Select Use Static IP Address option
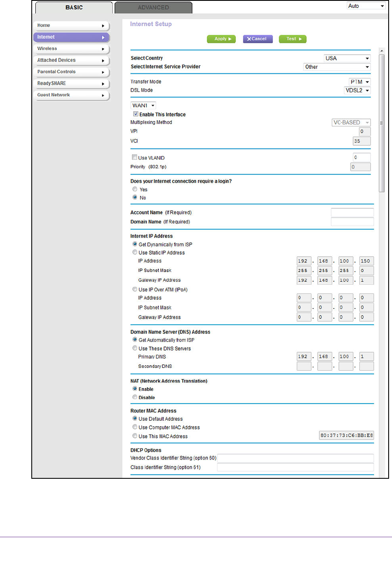The image size is (392, 566). pos(135,252)
